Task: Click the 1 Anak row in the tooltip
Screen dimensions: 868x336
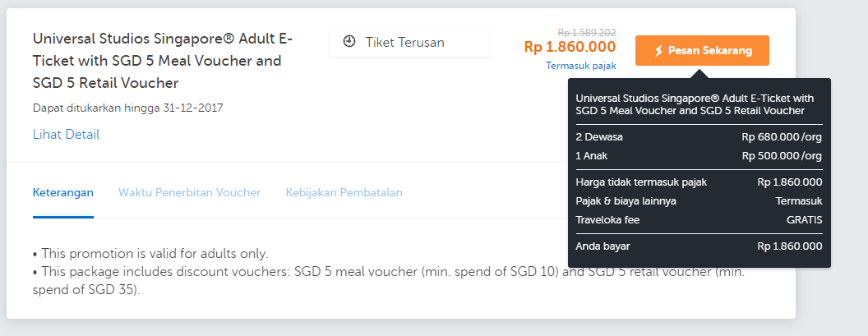Action: coord(699,155)
